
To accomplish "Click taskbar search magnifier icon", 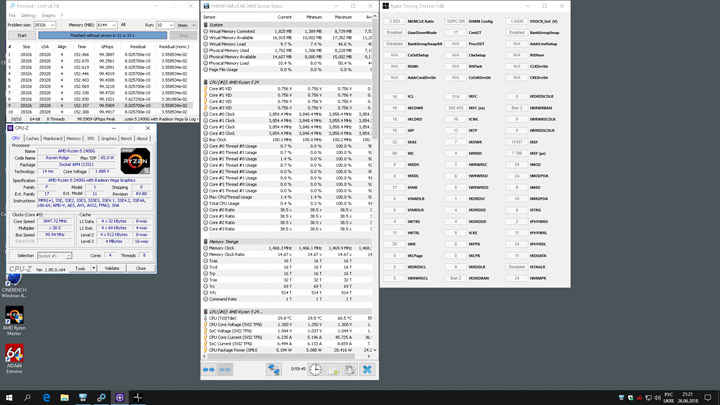I will point(27,398).
